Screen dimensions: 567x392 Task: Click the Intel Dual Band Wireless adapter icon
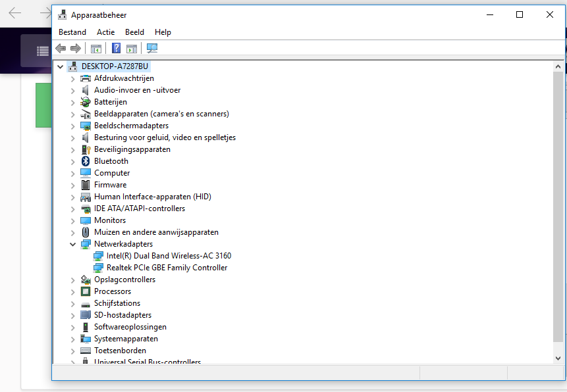pyautogui.click(x=98, y=256)
